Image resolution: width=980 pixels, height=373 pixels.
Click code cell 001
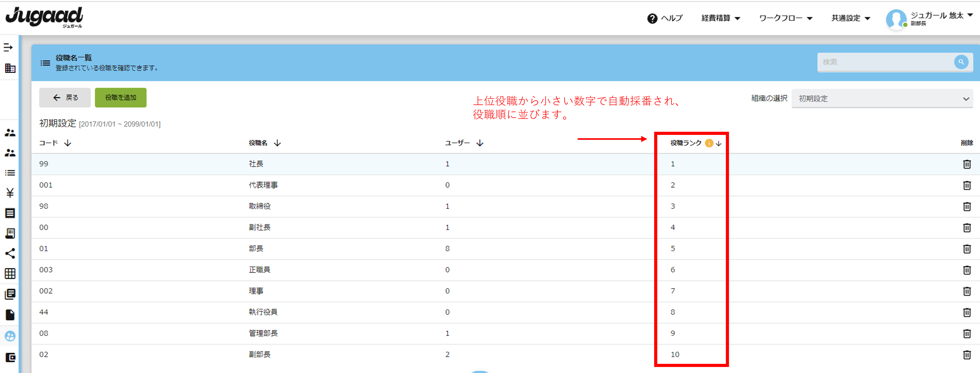pyautogui.click(x=46, y=185)
